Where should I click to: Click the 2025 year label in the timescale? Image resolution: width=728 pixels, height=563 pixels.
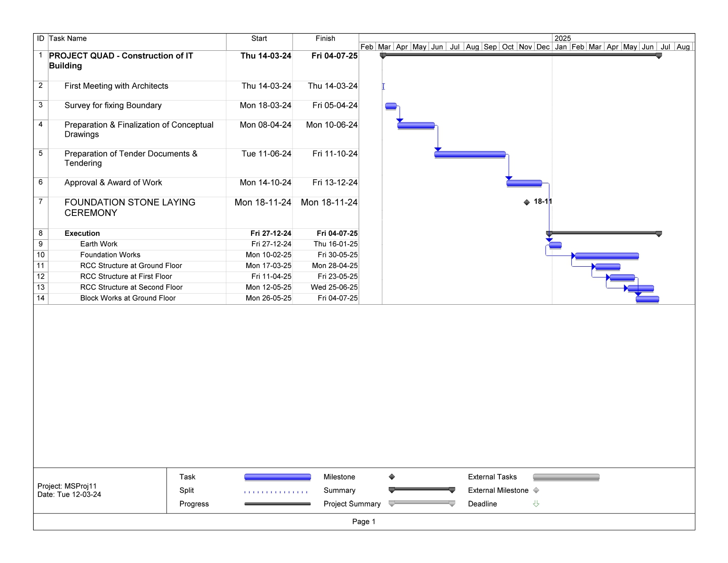(x=563, y=38)
